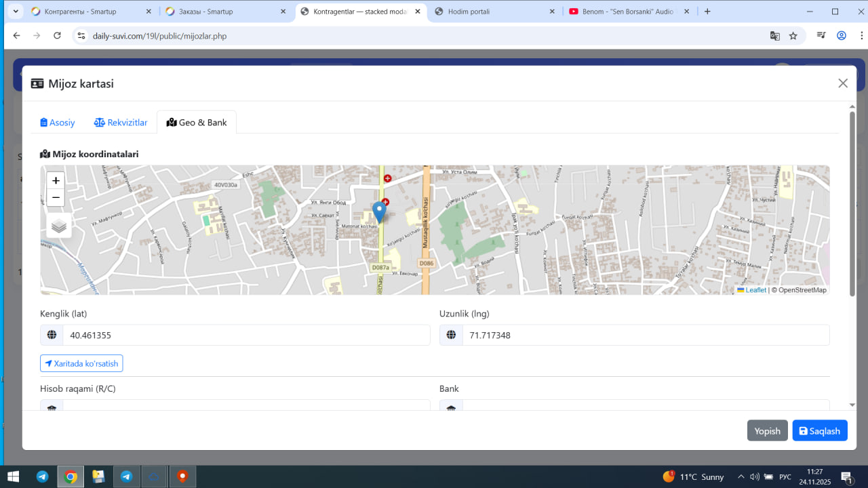The height and width of the screenshot is (488, 868).
Task: Click the Yopish button
Action: [x=768, y=431]
